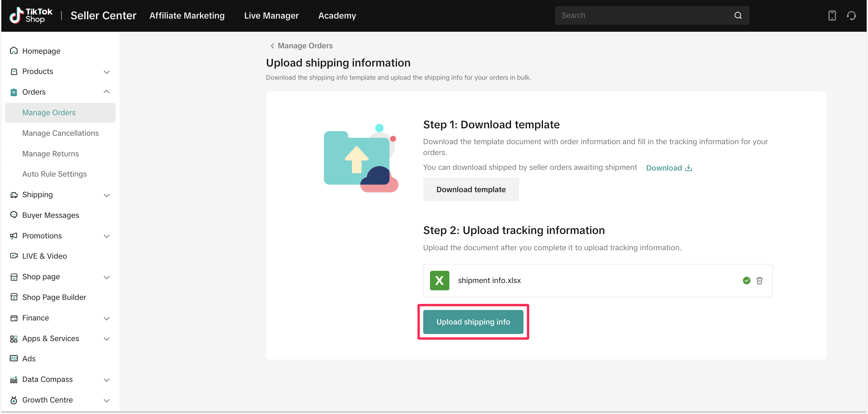Expand the Finance section chevron
This screenshot has height=414, width=868.
pyautogui.click(x=107, y=318)
